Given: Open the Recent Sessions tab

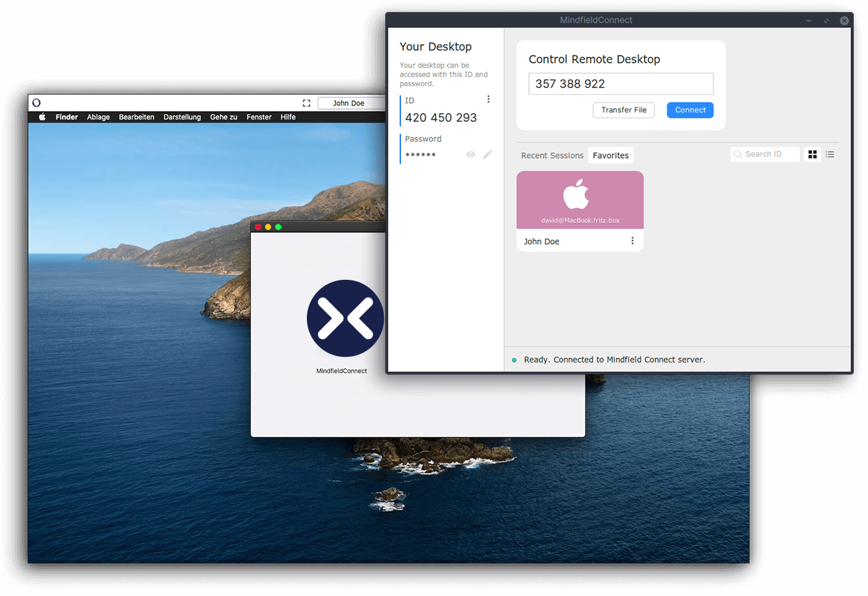Looking at the screenshot, I should click(x=552, y=155).
